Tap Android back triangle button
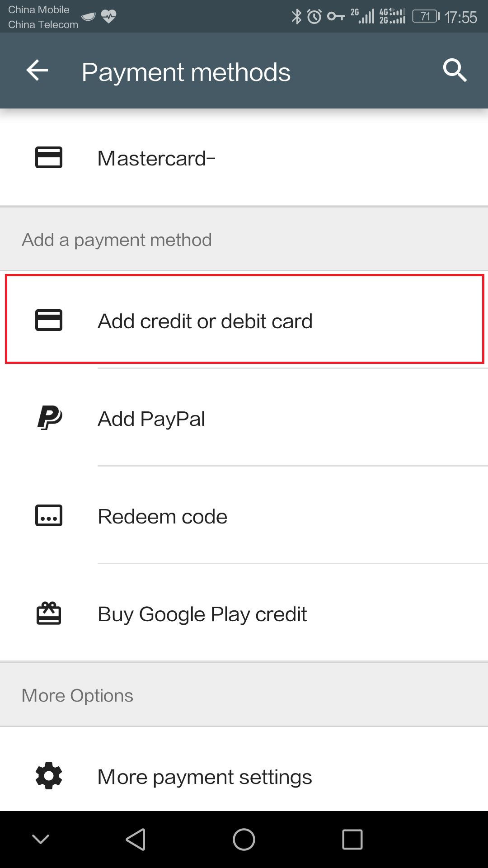This screenshot has width=488, height=868. [x=136, y=840]
